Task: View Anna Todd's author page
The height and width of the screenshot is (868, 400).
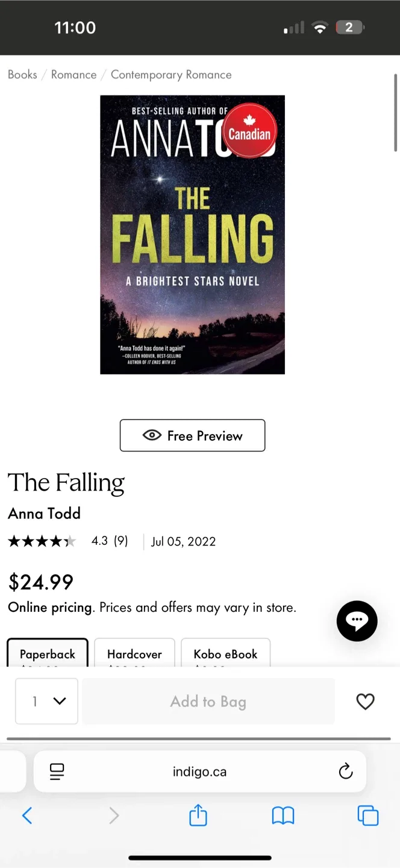Action: 44,513
